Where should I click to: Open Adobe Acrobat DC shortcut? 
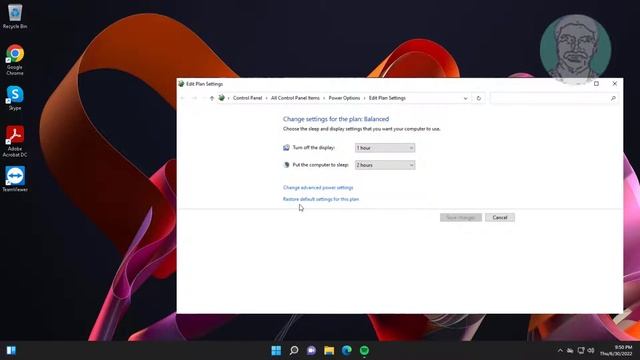click(15, 141)
